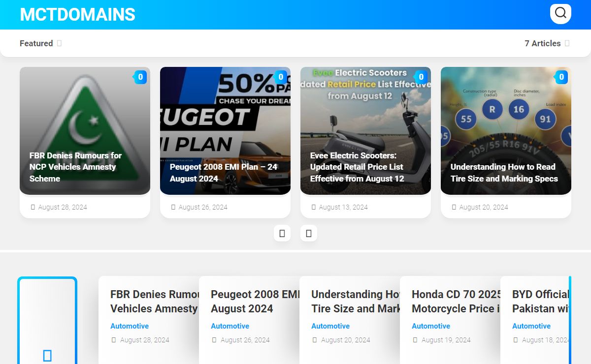This screenshot has height=364, width=591.
Task: Click the August 26, 2024 date on featured card
Action: (x=203, y=207)
